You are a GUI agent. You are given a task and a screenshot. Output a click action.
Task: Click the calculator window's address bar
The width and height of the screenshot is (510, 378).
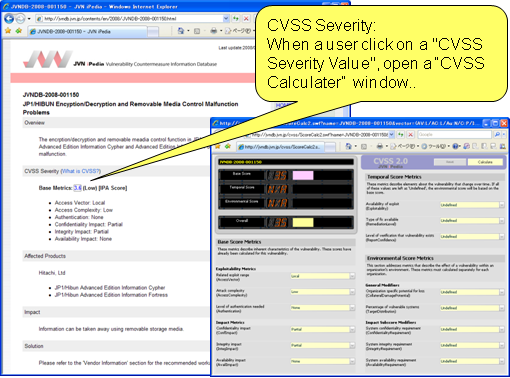(319, 135)
